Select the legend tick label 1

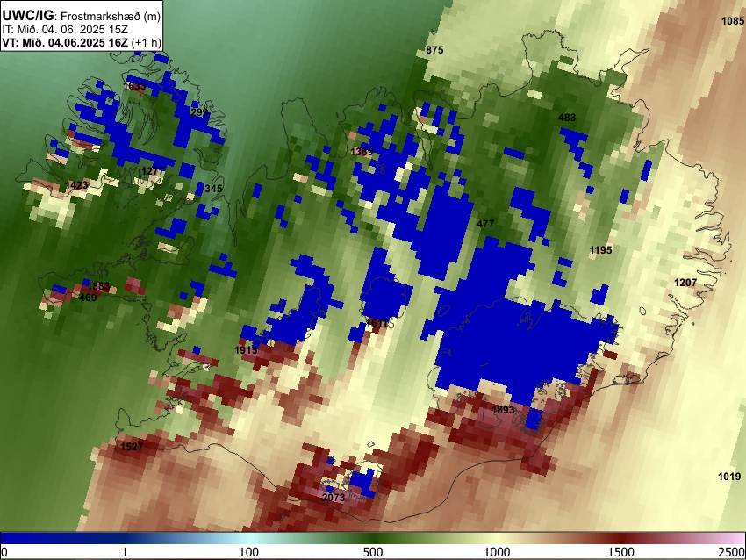[125, 552]
